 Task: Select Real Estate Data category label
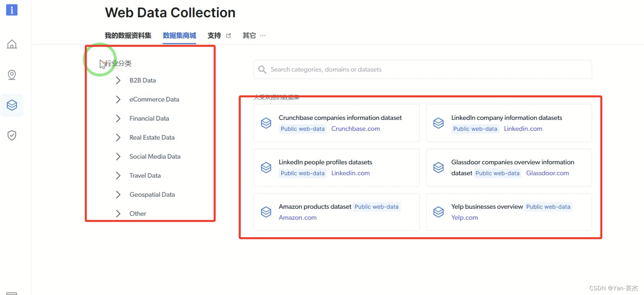pyautogui.click(x=152, y=138)
